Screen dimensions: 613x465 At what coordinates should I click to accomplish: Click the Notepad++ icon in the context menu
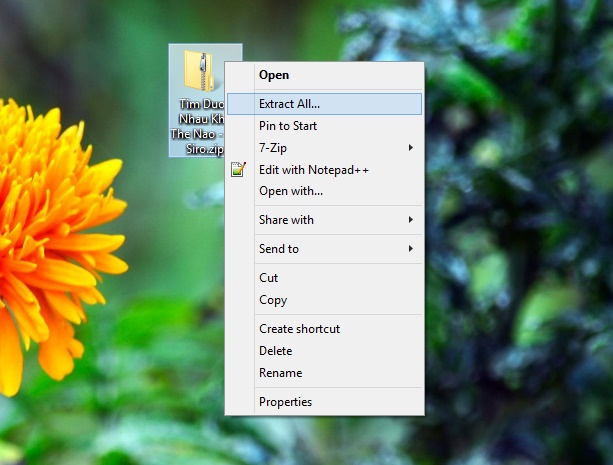pos(238,170)
